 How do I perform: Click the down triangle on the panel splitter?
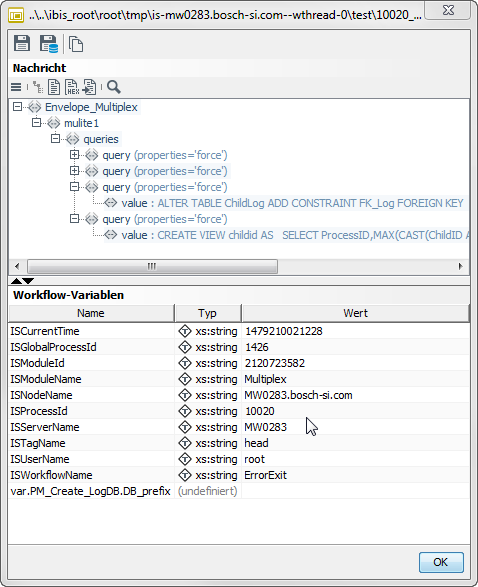coord(28,281)
